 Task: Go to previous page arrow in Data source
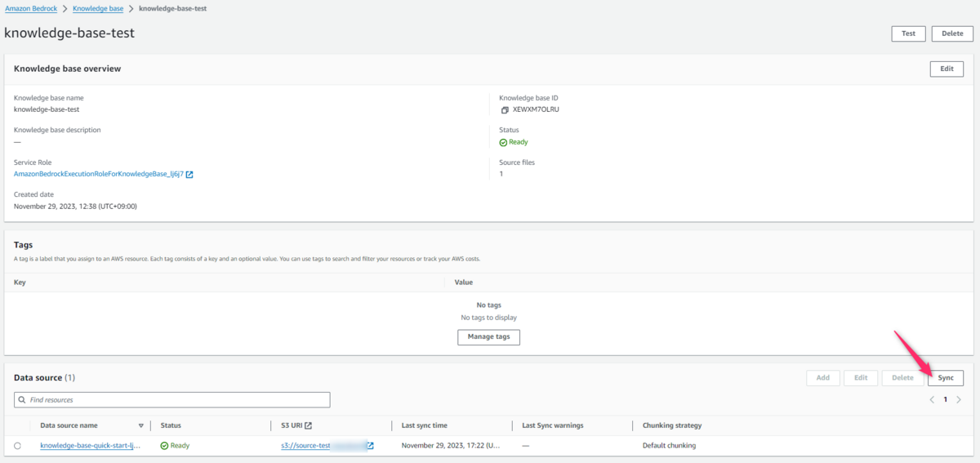(932, 400)
